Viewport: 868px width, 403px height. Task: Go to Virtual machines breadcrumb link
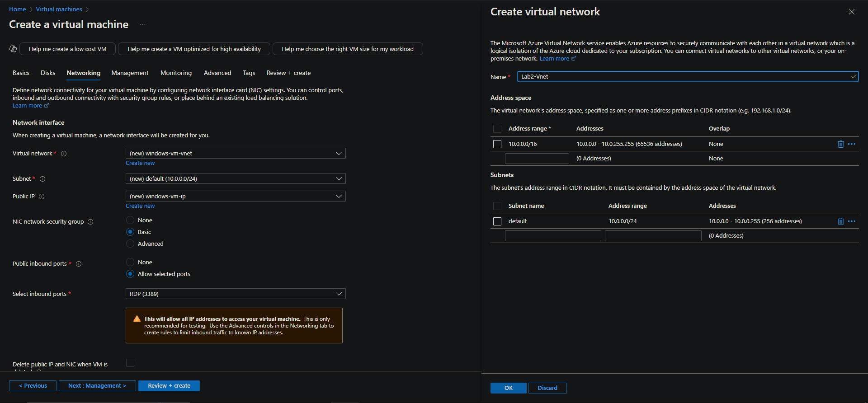pyautogui.click(x=59, y=9)
